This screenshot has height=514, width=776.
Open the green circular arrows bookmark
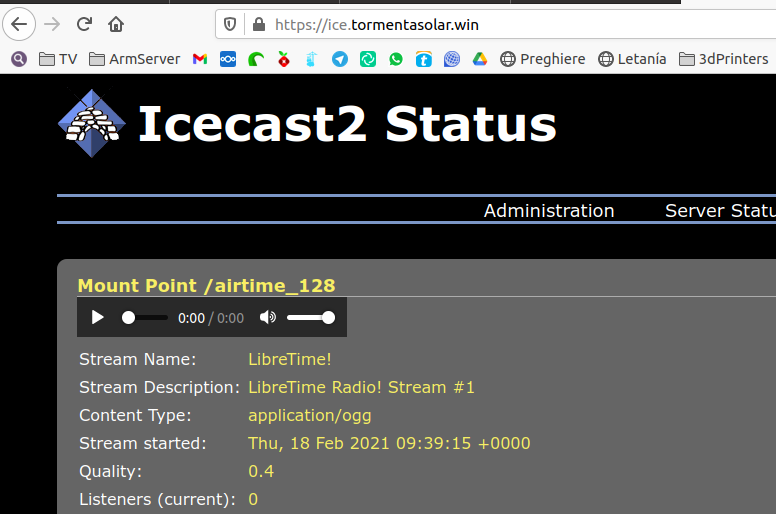click(368, 59)
